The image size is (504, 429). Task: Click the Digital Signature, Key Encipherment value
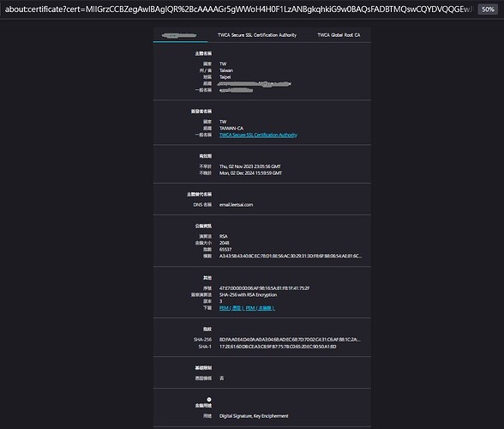click(x=254, y=416)
